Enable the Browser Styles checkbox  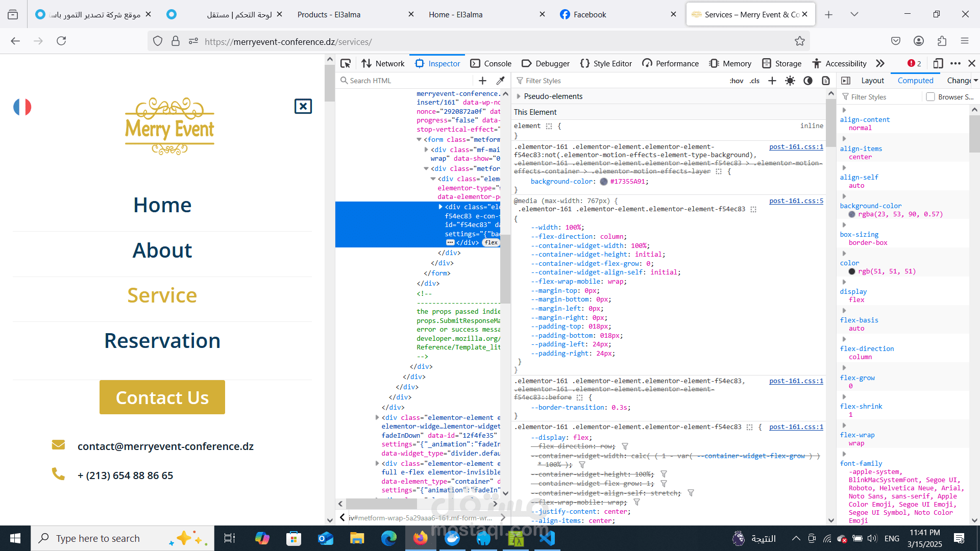click(930, 97)
